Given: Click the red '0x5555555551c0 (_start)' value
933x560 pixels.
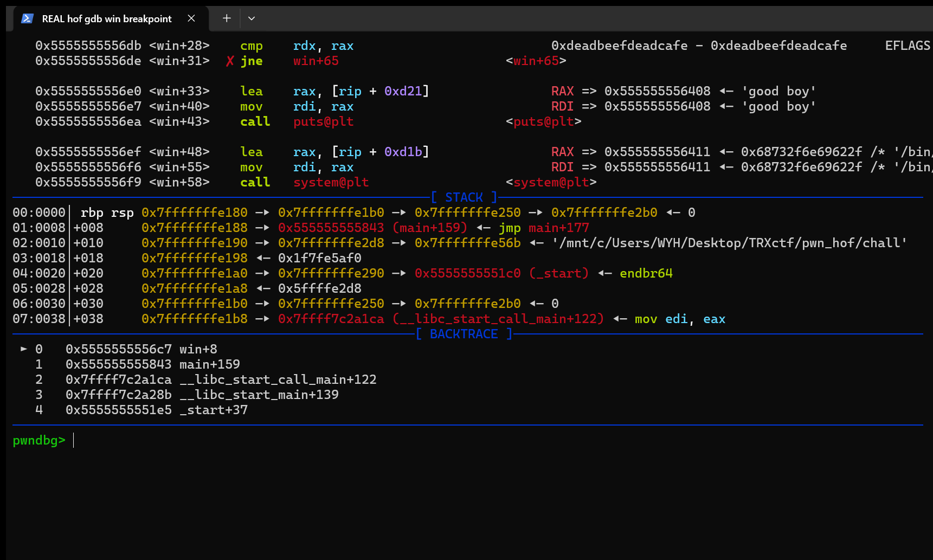Looking at the screenshot, I should (x=502, y=274).
